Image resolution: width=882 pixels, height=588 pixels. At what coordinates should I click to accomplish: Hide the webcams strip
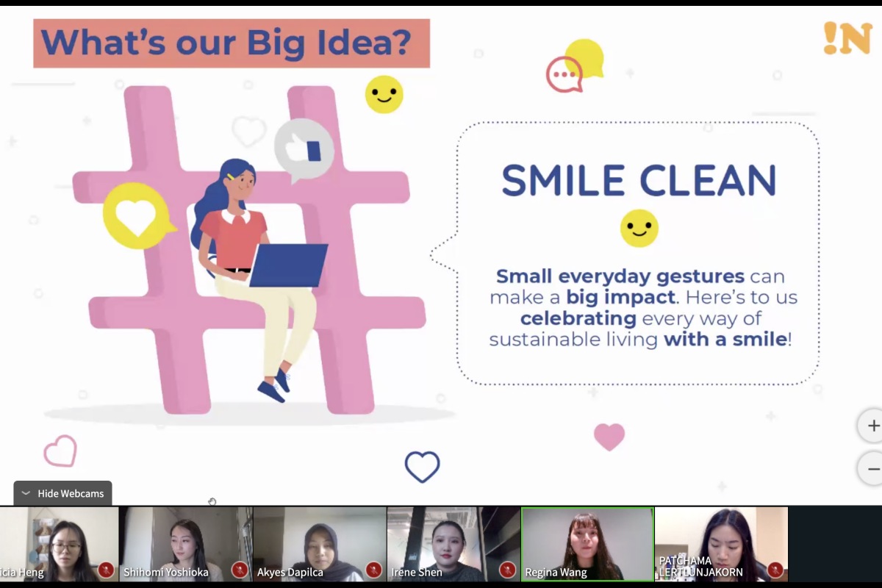click(x=63, y=493)
